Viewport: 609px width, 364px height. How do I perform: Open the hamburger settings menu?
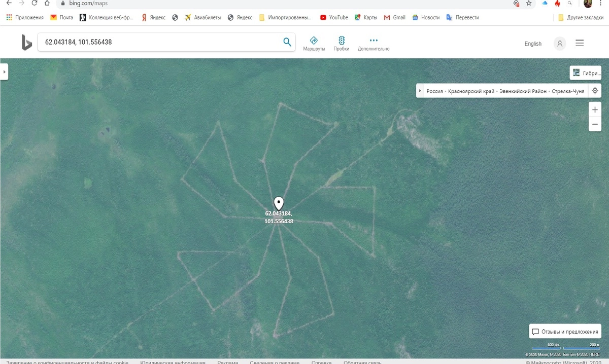coord(580,44)
